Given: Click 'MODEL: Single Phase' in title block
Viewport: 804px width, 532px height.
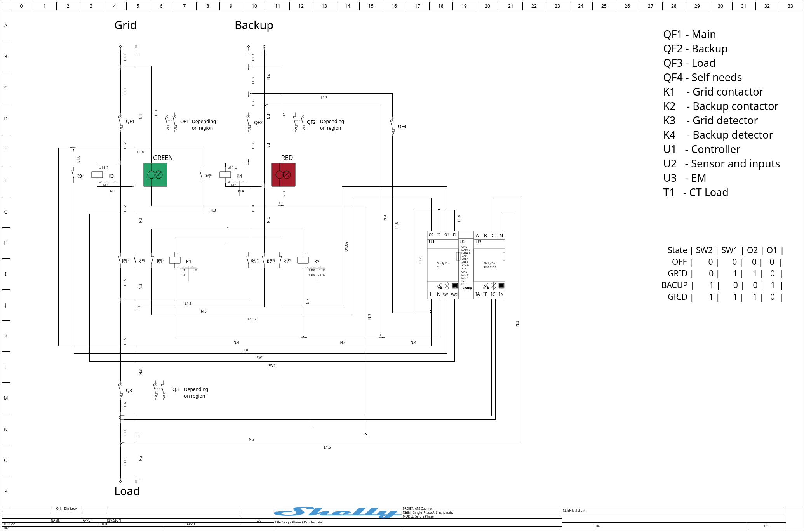Looking at the screenshot, I should point(418,516).
